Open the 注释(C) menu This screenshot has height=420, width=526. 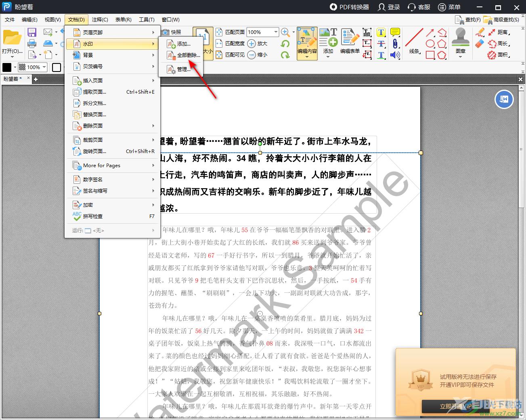pos(100,19)
